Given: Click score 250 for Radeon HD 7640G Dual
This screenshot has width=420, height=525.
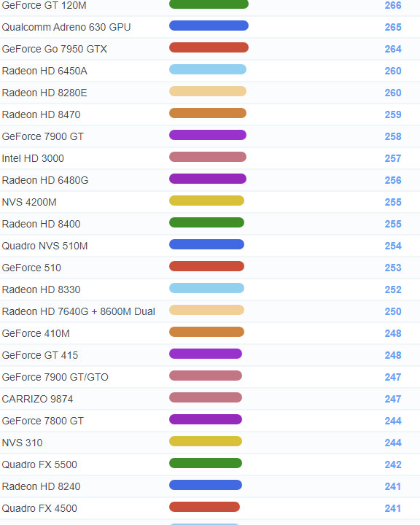Looking at the screenshot, I should [393, 311].
